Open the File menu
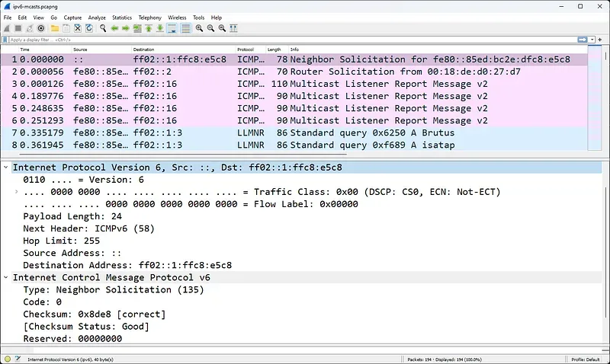Image resolution: width=610 pixels, height=364 pixels. click(x=8, y=18)
